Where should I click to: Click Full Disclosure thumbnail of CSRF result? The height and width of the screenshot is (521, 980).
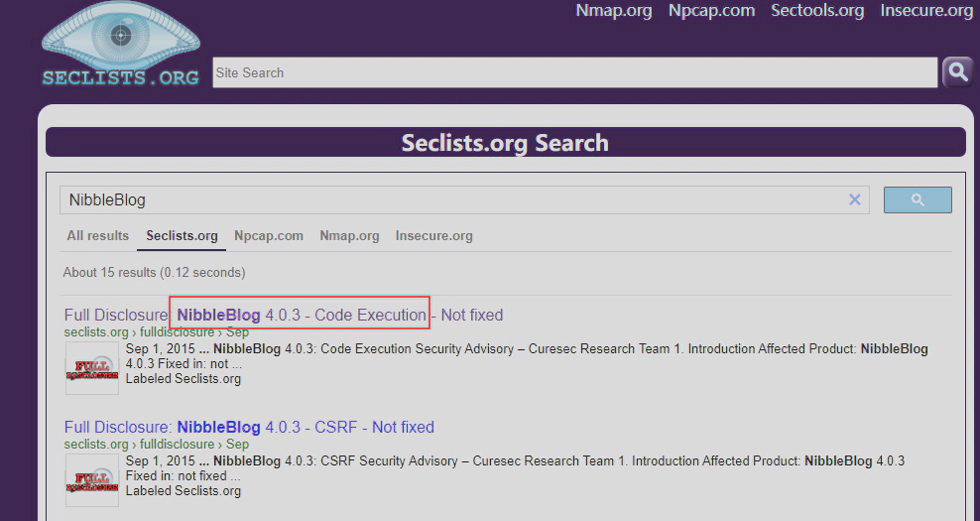tap(92, 480)
